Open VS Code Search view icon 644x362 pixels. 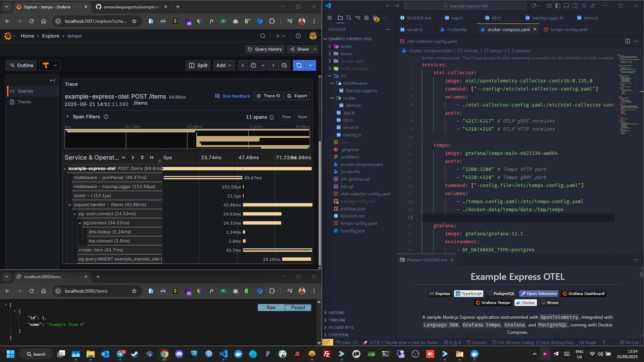(x=349, y=18)
